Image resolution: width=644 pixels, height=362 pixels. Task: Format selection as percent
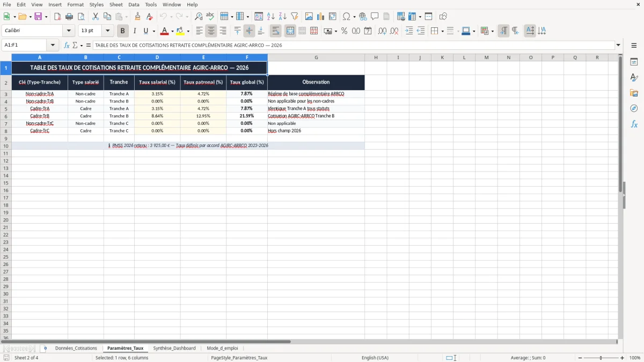click(x=344, y=31)
